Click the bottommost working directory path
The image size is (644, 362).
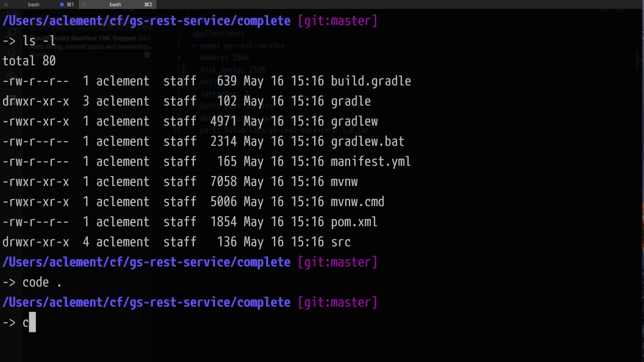coord(146,303)
